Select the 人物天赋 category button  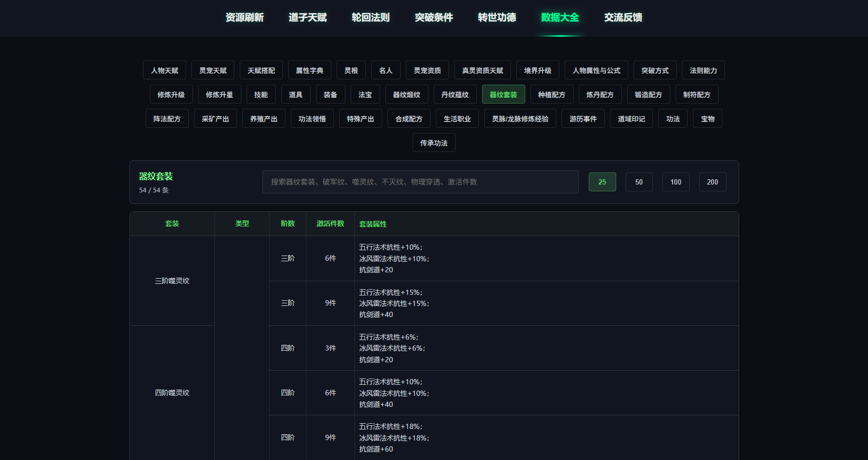tap(165, 70)
